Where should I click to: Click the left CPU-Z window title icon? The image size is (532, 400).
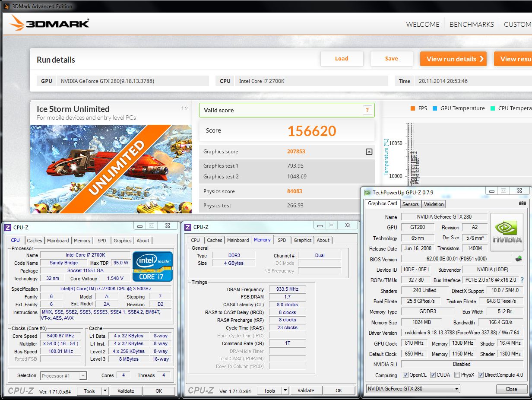click(8, 228)
